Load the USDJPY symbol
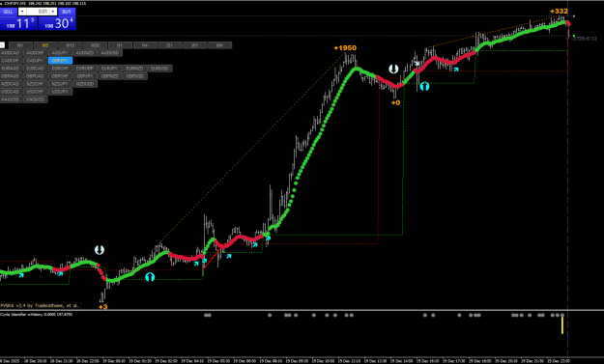Screen dimensions: 604x364 tap(60, 92)
